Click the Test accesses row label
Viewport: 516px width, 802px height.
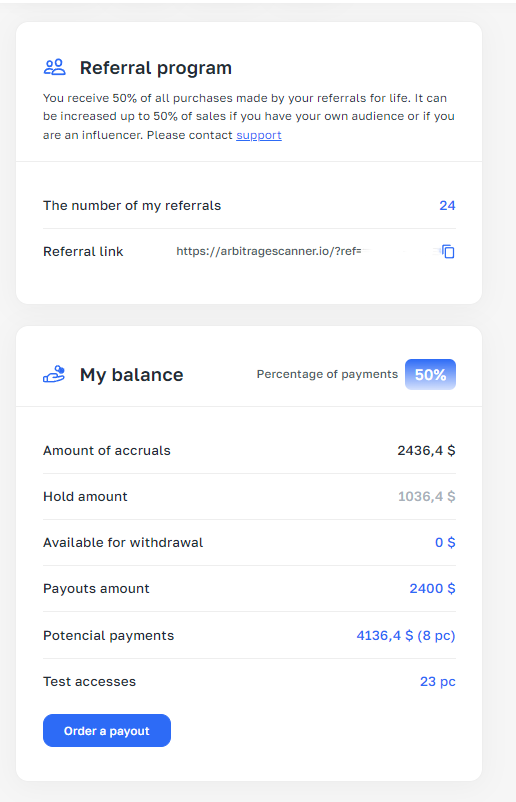point(89,681)
